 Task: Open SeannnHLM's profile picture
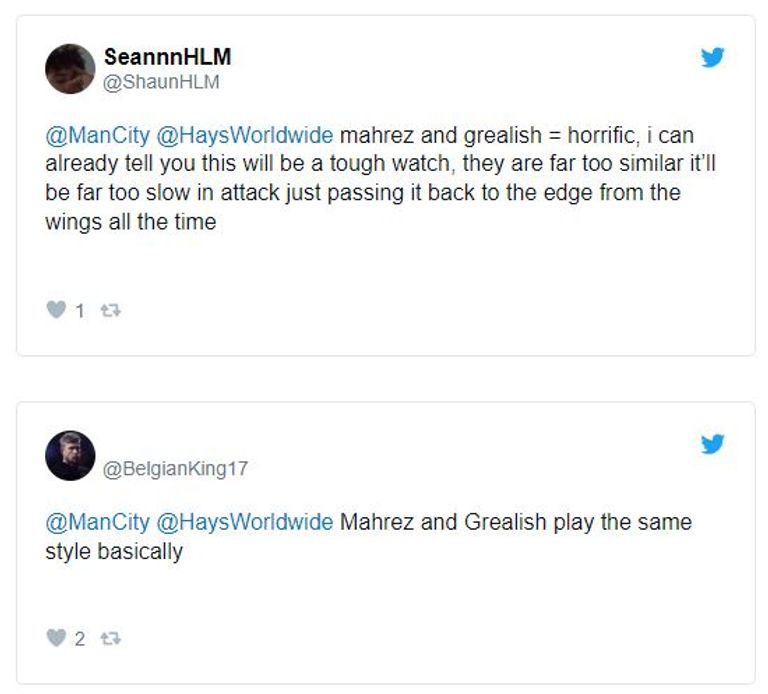(70, 69)
